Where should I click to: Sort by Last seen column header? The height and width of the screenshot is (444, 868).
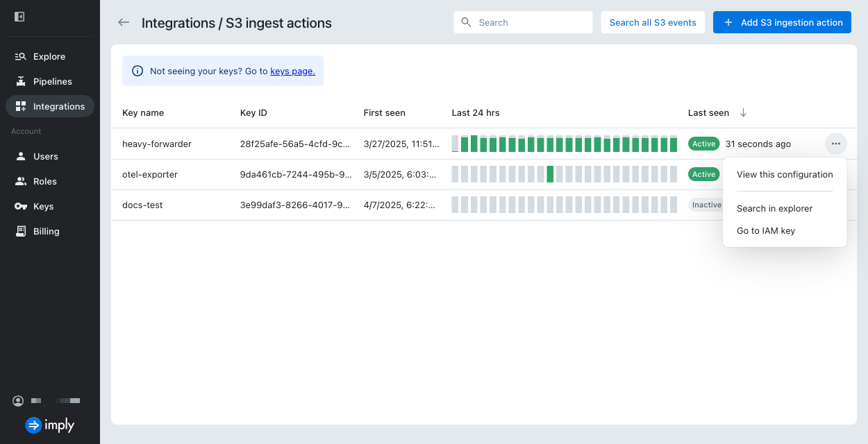click(708, 112)
